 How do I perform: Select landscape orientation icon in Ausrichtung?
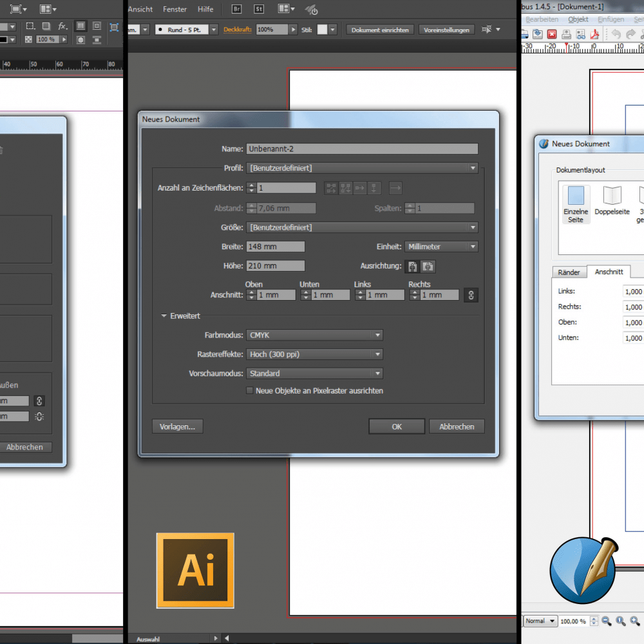coord(428,266)
